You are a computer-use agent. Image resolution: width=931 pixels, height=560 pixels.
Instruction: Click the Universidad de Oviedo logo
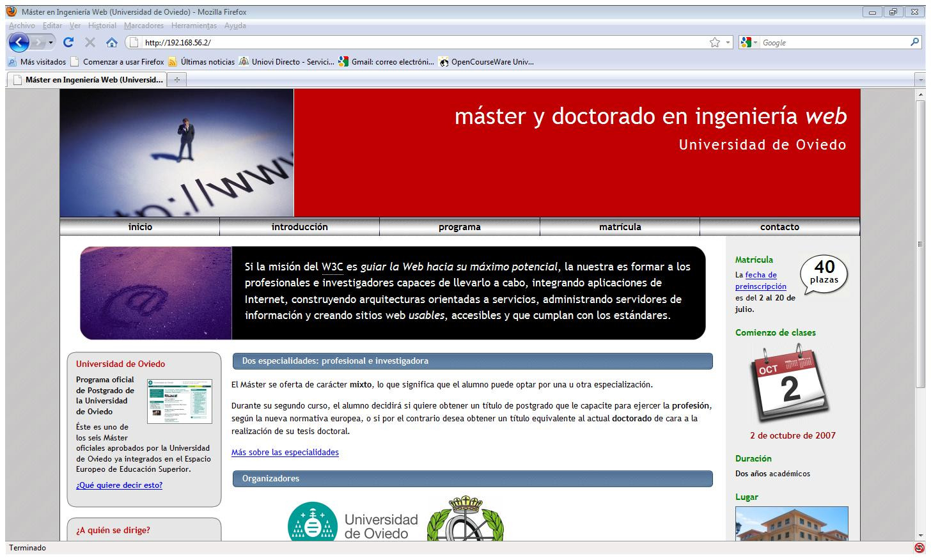(x=352, y=521)
